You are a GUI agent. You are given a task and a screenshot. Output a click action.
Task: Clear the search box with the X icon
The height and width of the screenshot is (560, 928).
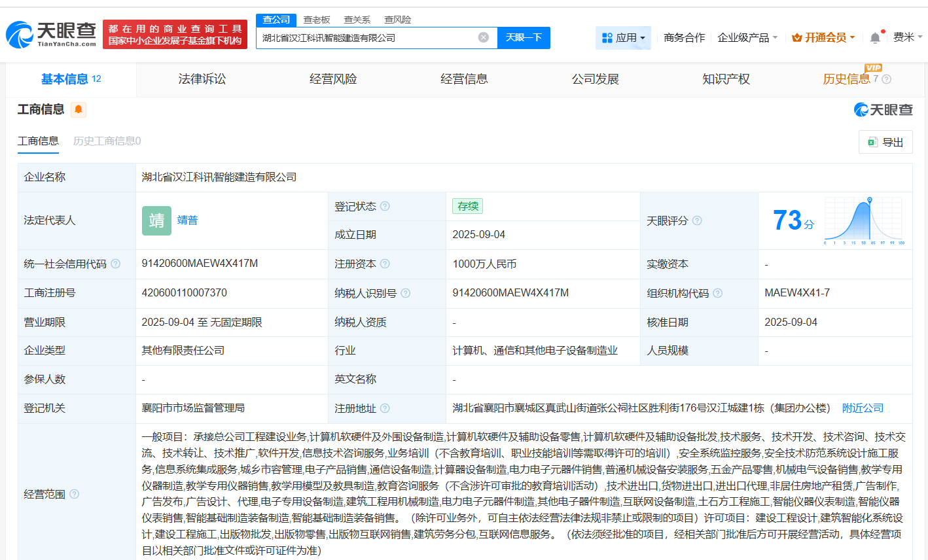pos(483,37)
